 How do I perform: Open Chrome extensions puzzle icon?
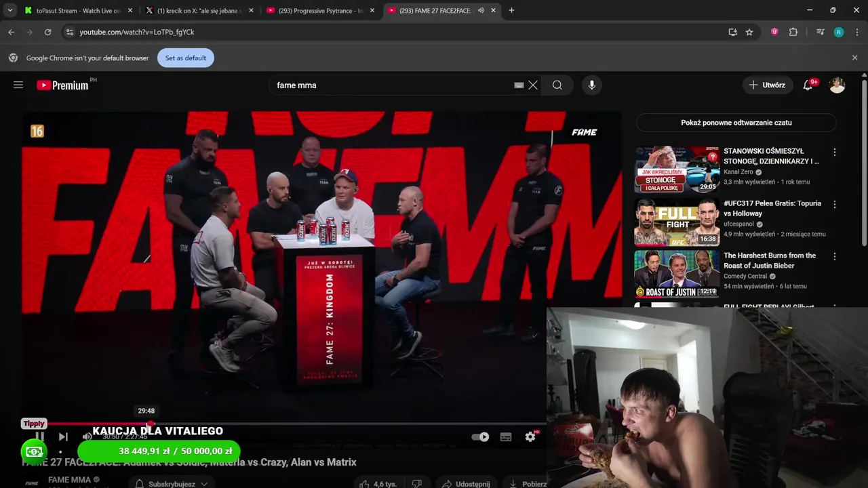(x=793, y=32)
